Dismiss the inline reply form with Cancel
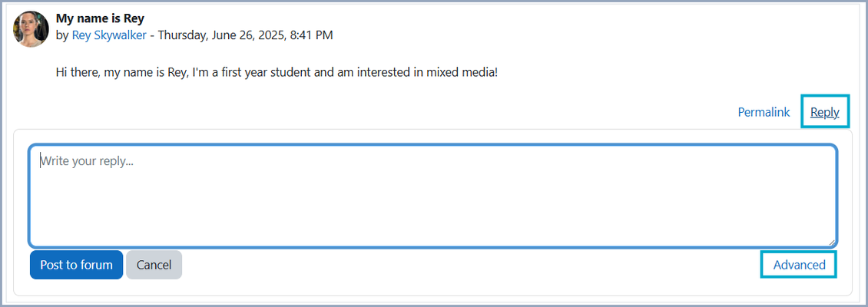The image size is (868, 307). click(154, 265)
